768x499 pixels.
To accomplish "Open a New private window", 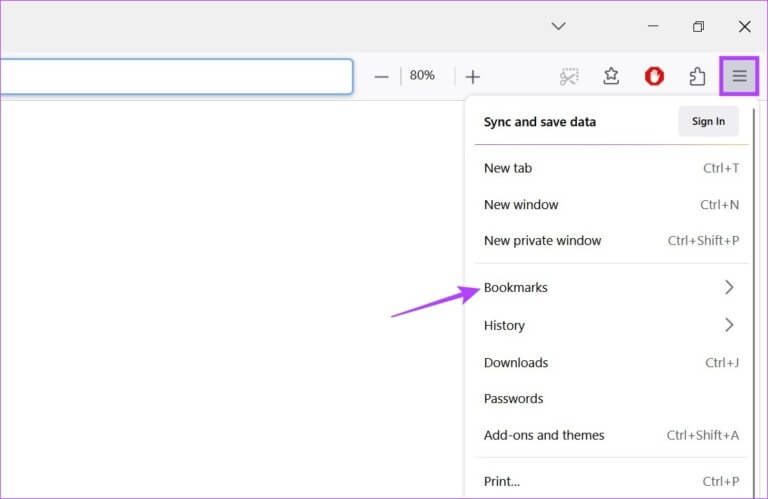I will click(x=611, y=240).
